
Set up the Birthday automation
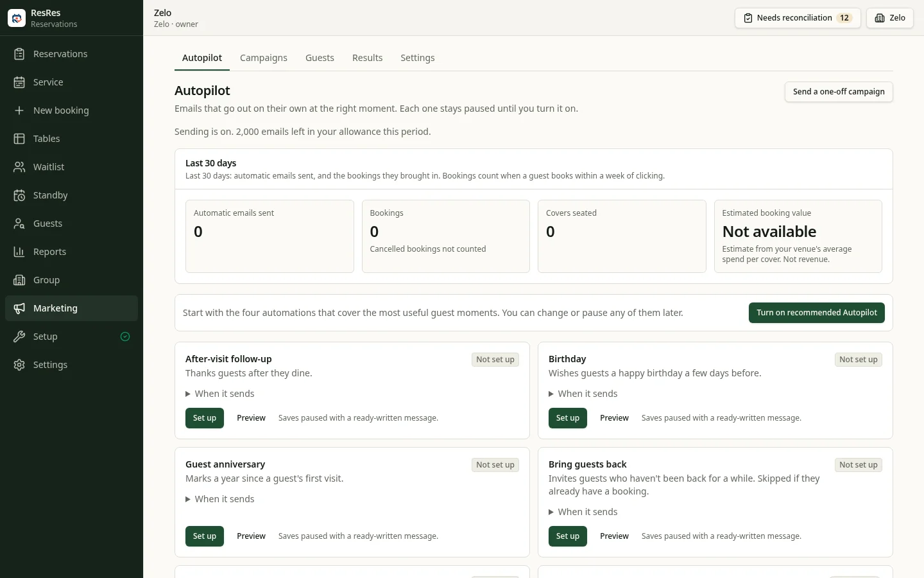[x=568, y=418]
